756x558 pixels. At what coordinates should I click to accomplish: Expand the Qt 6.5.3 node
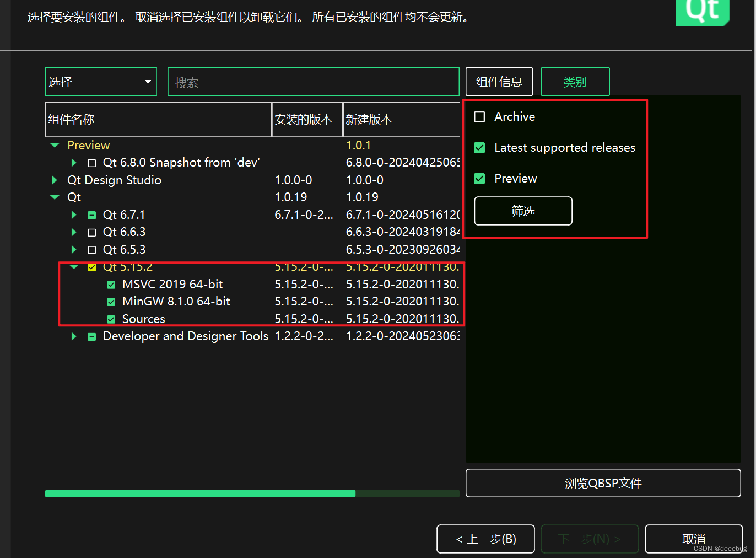(x=74, y=249)
